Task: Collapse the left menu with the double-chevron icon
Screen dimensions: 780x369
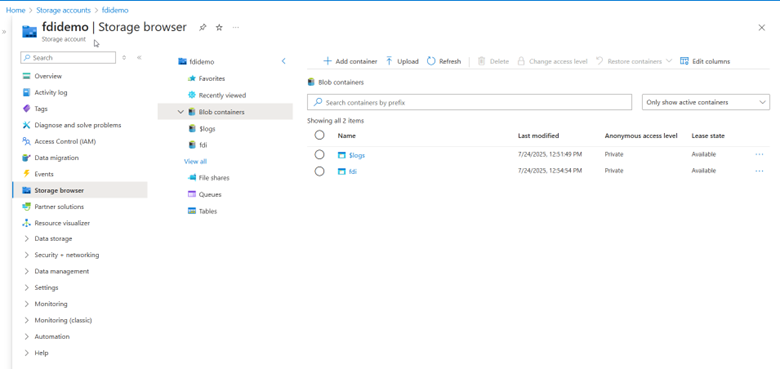Action: 139,58
